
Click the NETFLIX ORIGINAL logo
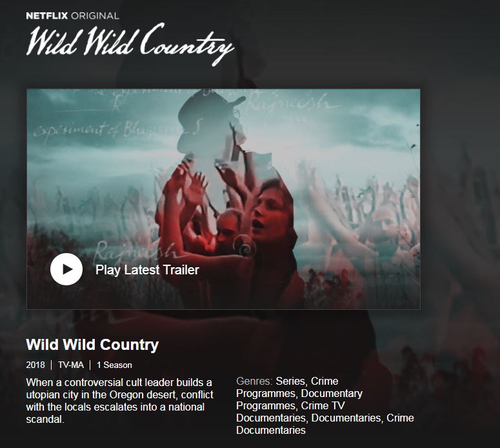[73, 15]
